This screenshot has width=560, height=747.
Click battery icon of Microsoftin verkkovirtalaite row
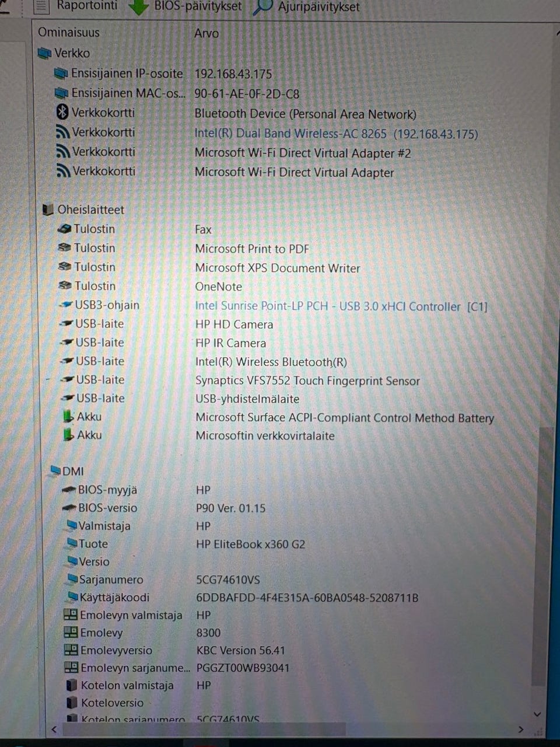[x=69, y=435]
